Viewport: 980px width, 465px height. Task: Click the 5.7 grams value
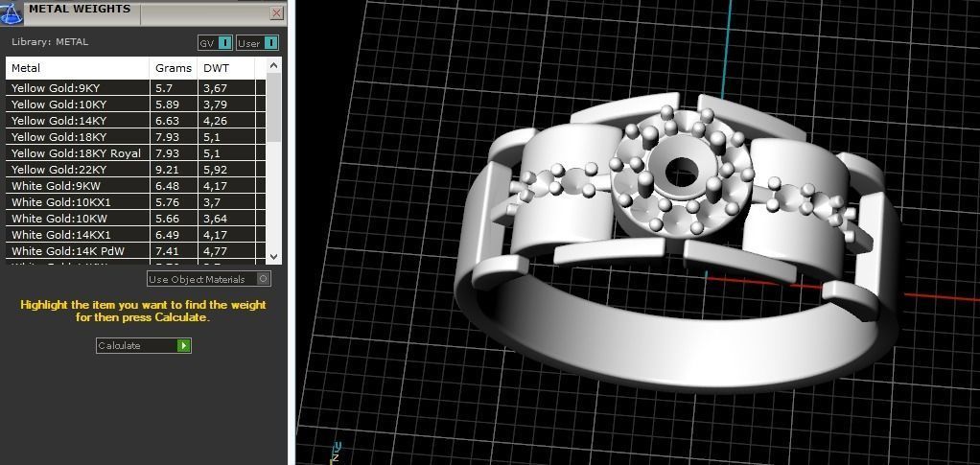(x=163, y=88)
